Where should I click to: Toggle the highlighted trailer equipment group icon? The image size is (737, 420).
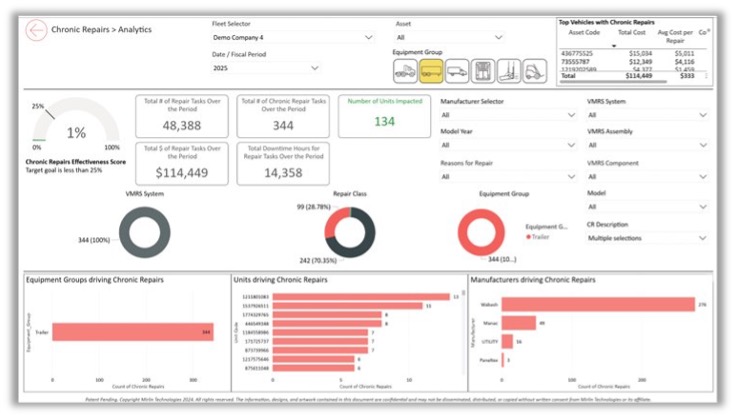(x=431, y=70)
